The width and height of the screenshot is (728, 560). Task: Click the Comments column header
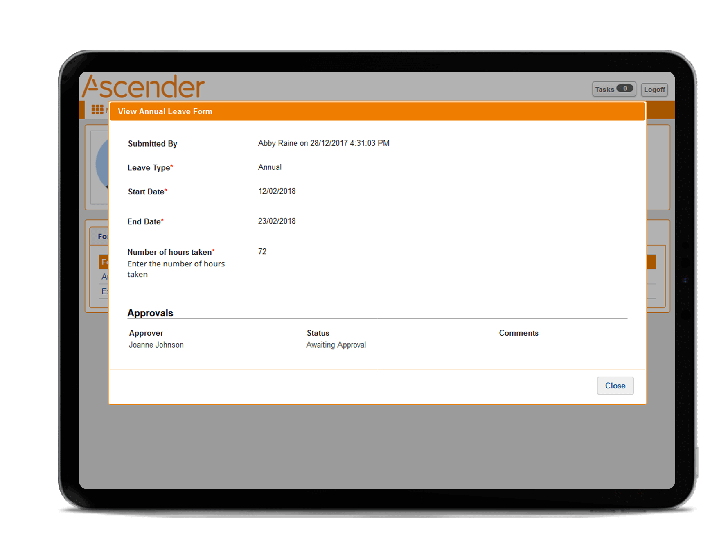518,333
